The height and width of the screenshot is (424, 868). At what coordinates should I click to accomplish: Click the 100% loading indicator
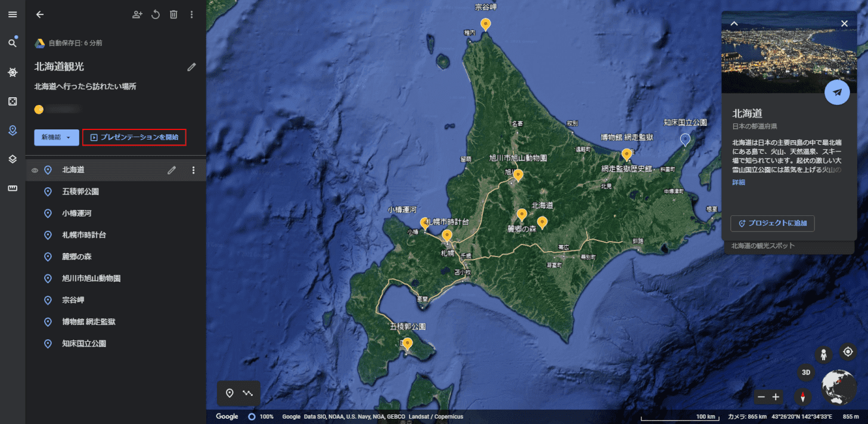pyautogui.click(x=261, y=416)
